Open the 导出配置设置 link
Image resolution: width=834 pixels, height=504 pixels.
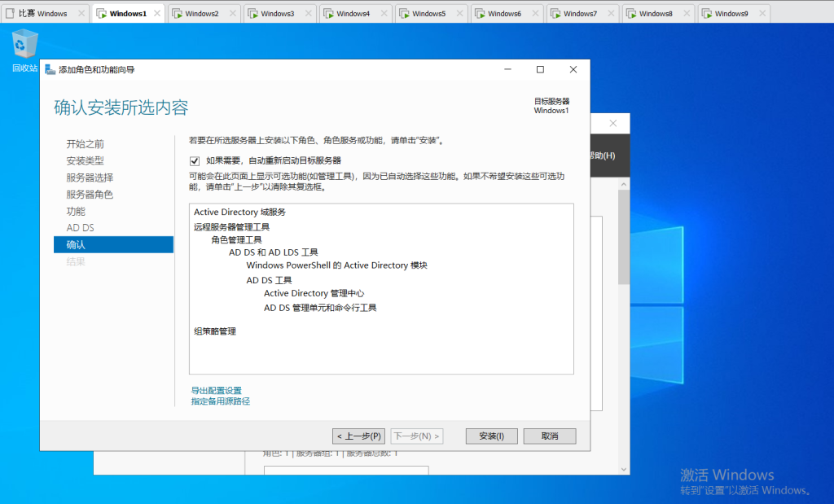coord(216,391)
